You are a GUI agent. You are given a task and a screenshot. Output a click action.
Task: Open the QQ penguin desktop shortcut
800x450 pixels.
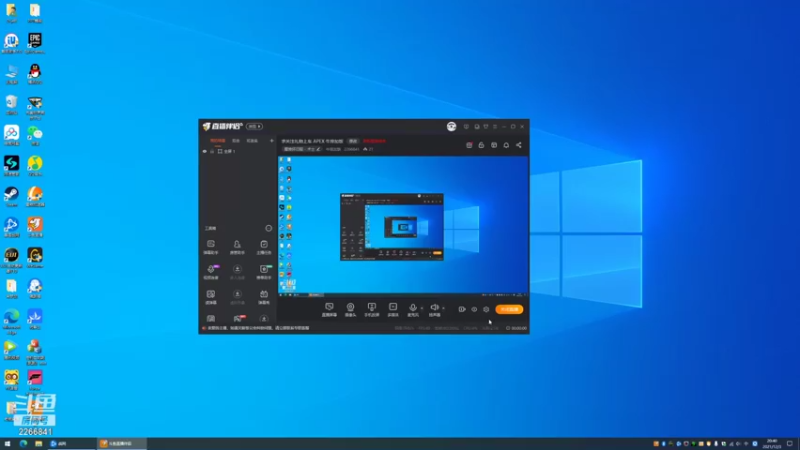point(35,73)
